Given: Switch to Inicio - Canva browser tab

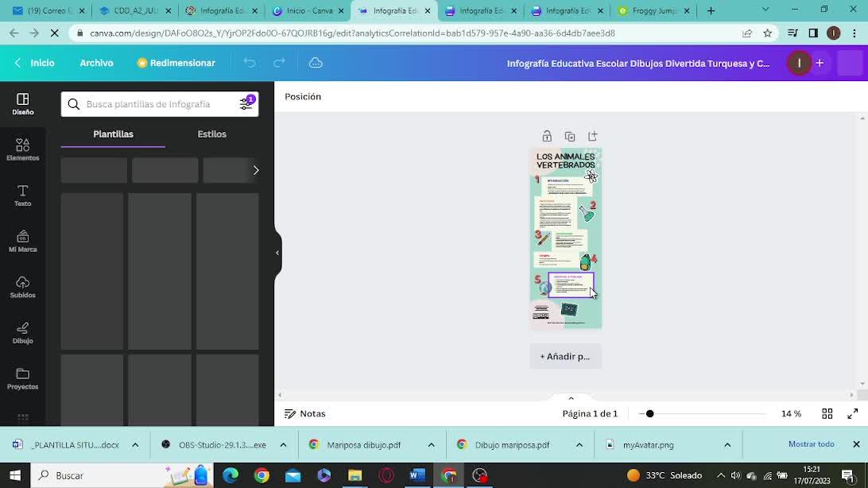Looking at the screenshot, I should click(x=308, y=10).
